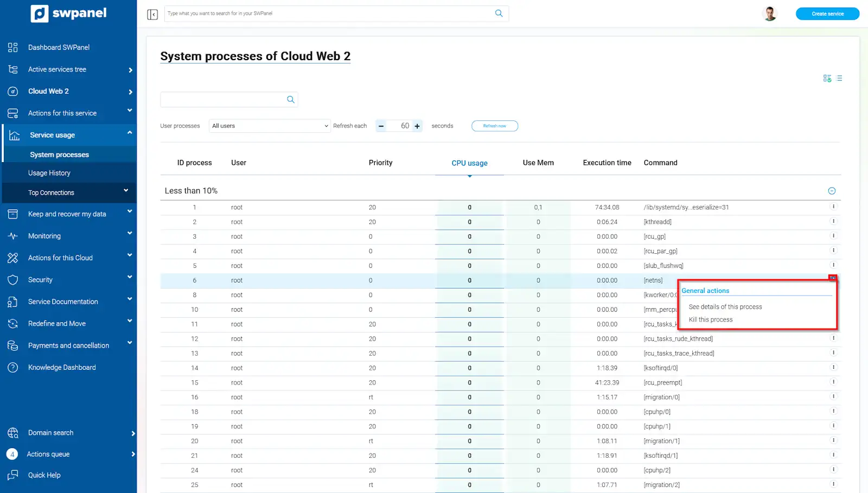Collapse the sidebar with the panel toggle icon
The height and width of the screenshot is (493, 868).
(x=152, y=14)
